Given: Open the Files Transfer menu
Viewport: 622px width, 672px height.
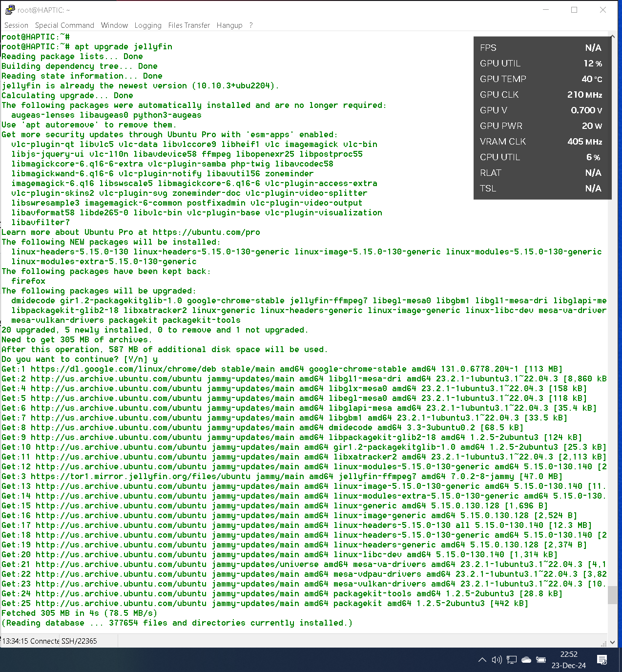Looking at the screenshot, I should click(x=189, y=25).
